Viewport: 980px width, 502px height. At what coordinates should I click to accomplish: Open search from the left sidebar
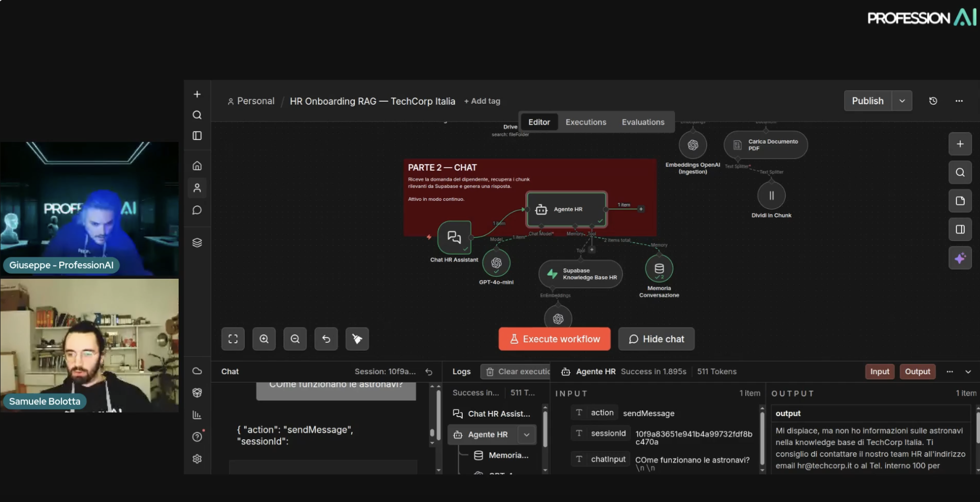197,115
